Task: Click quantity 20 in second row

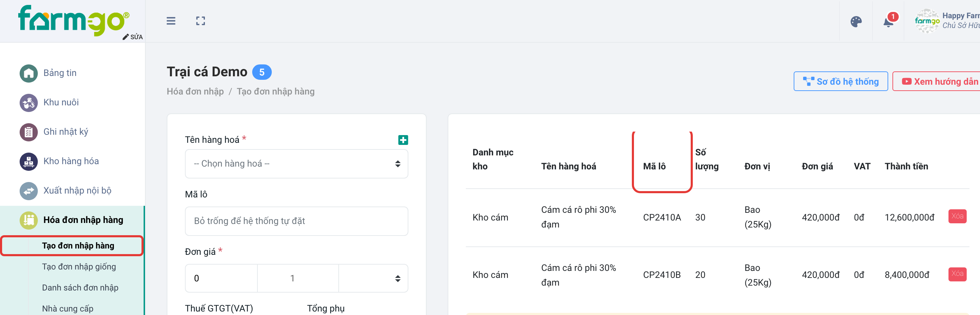Action: pyautogui.click(x=700, y=275)
